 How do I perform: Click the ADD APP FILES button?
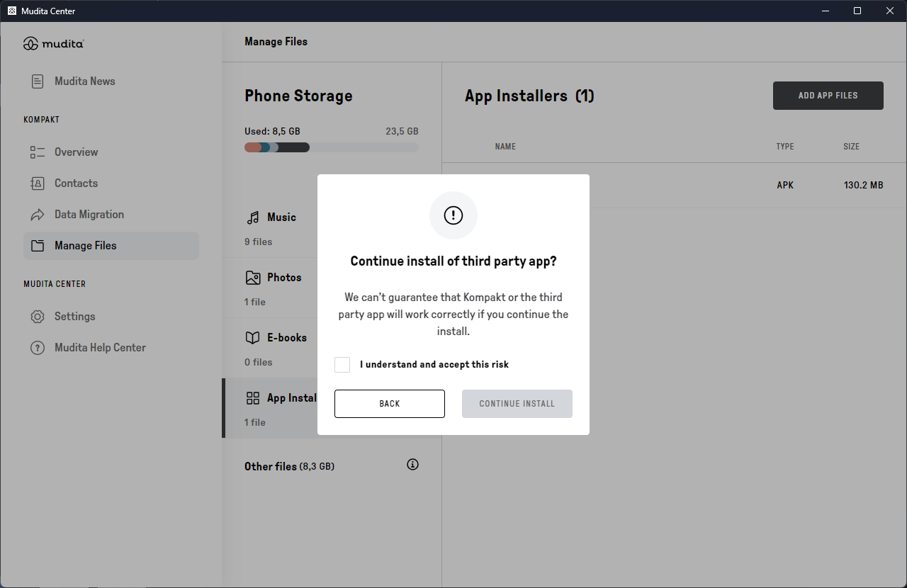828,96
